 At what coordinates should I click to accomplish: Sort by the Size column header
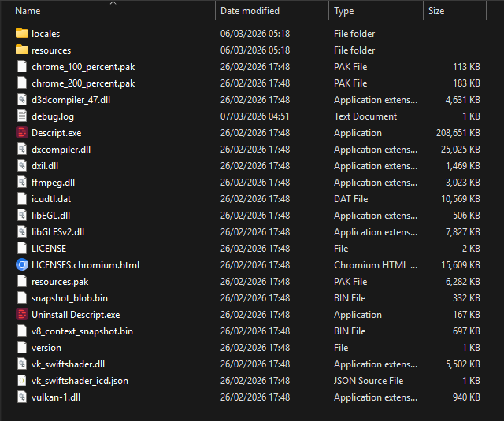[x=436, y=11]
